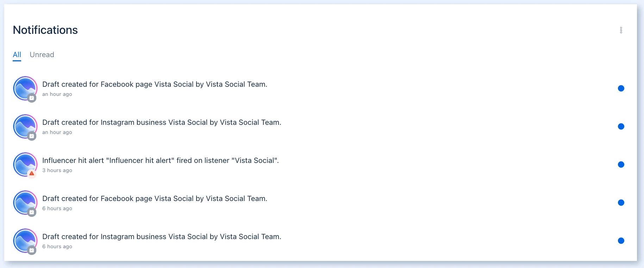Click avatar of 6 hours ago Facebook draft
The image size is (644, 268).
[25, 203]
